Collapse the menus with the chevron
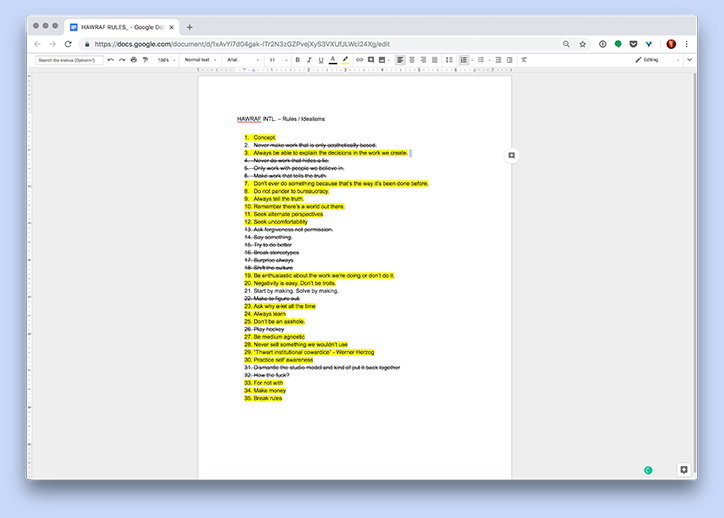 point(689,60)
